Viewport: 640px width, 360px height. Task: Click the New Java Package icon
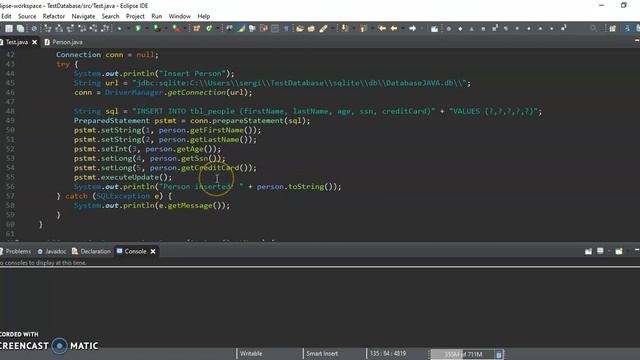[x=196, y=29]
